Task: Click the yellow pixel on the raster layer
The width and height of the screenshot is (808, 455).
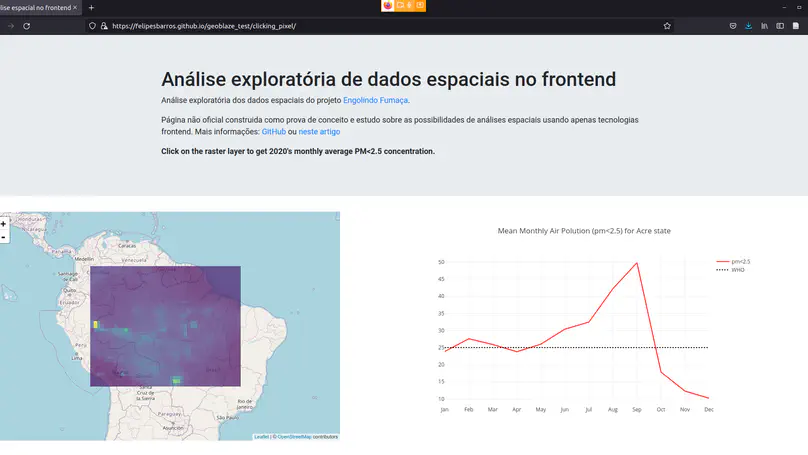Action: pos(95,325)
